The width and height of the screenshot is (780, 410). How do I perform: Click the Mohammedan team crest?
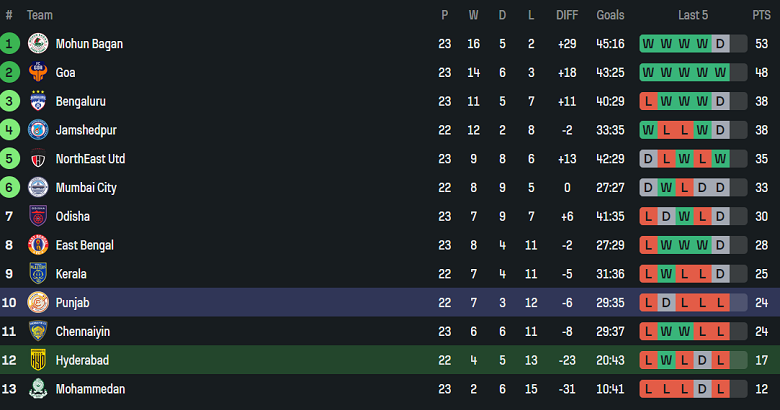coord(38,389)
